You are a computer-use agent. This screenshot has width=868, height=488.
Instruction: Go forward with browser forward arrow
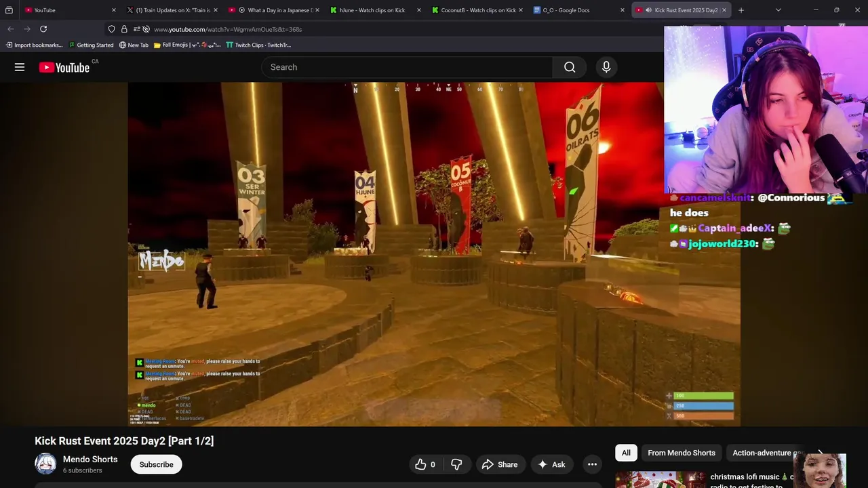tap(27, 29)
